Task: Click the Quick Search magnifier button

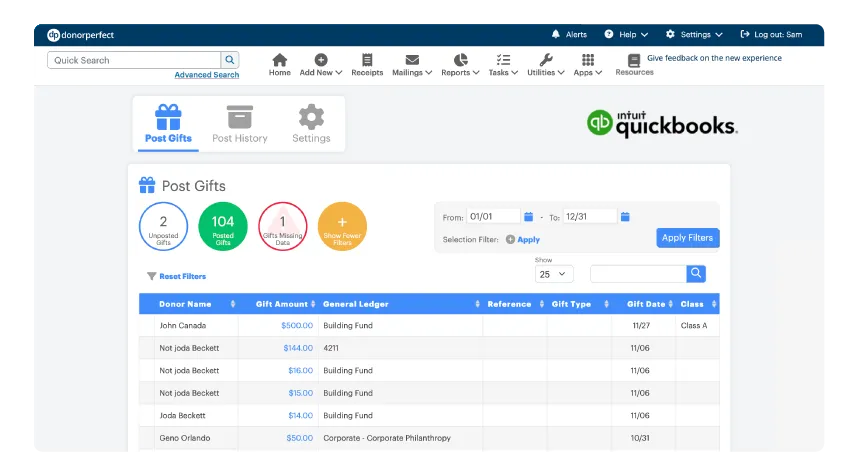Action: pos(230,60)
